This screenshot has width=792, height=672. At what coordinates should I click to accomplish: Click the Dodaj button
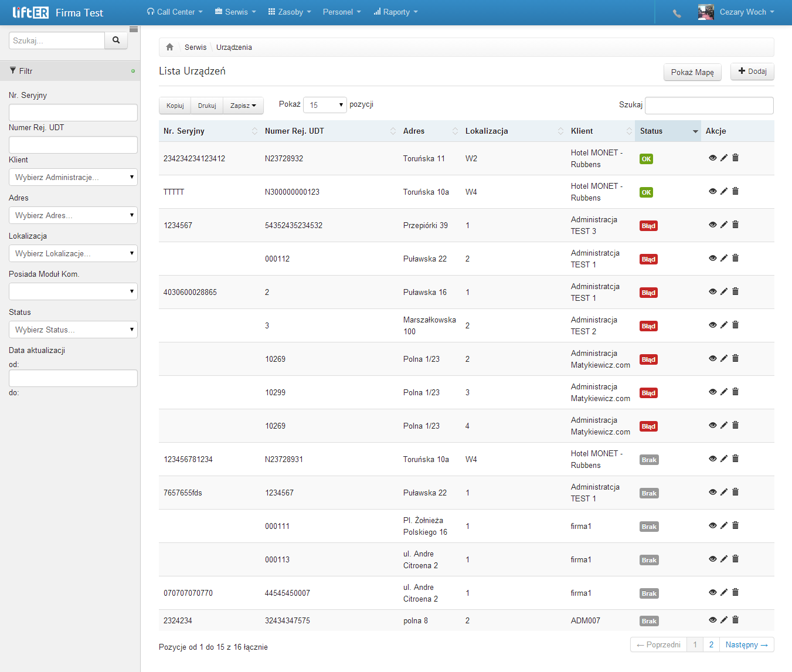(x=752, y=71)
